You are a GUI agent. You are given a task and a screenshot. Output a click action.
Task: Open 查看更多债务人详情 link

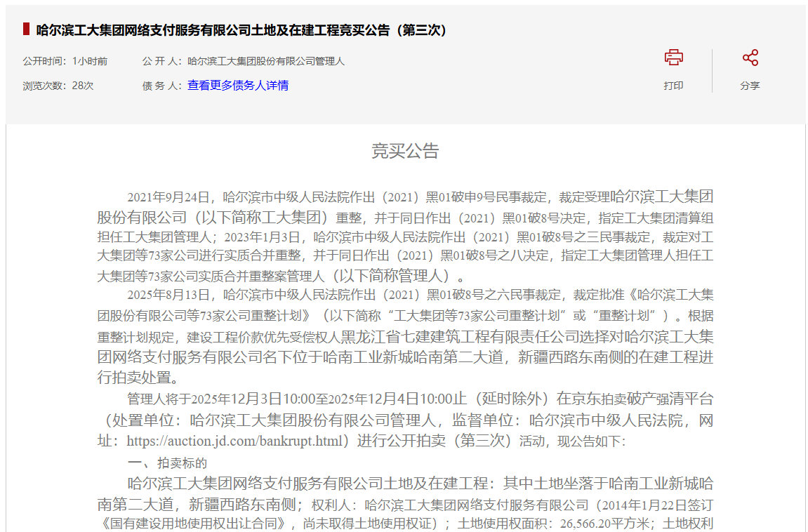tap(237, 86)
